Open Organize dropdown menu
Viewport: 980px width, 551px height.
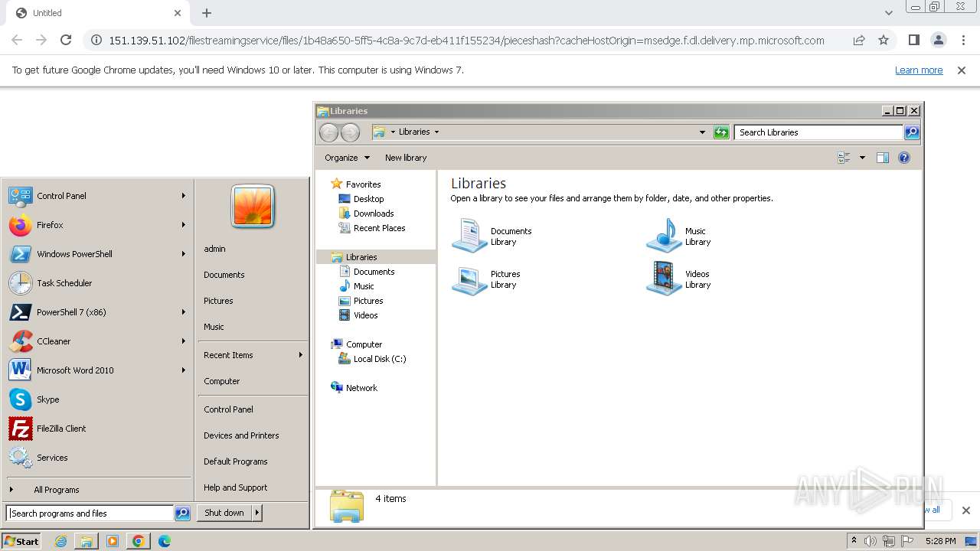[x=347, y=158]
